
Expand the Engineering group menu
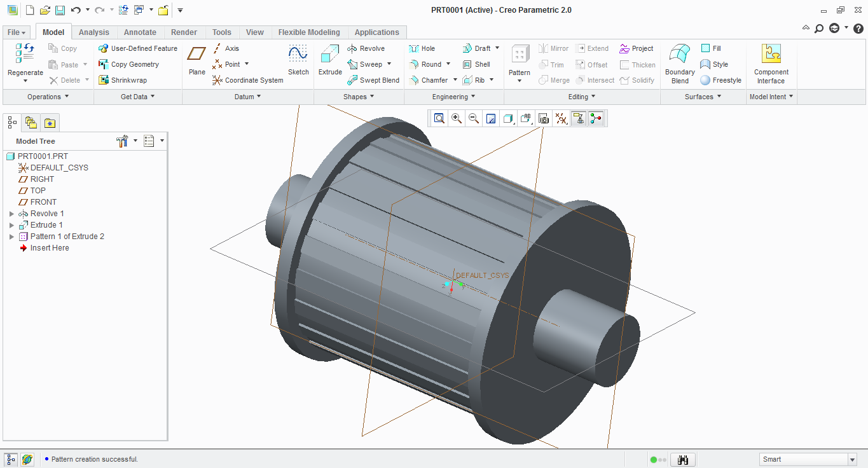tap(454, 97)
